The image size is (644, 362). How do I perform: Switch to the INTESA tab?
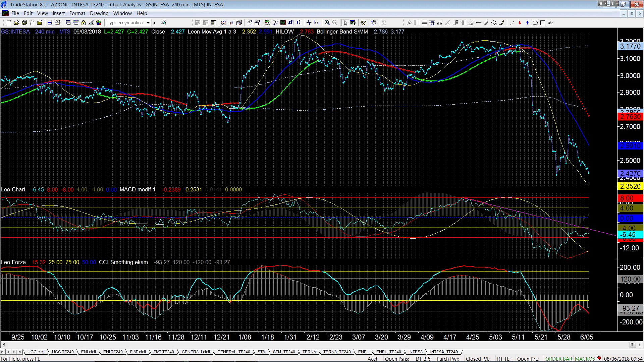click(x=416, y=352)
